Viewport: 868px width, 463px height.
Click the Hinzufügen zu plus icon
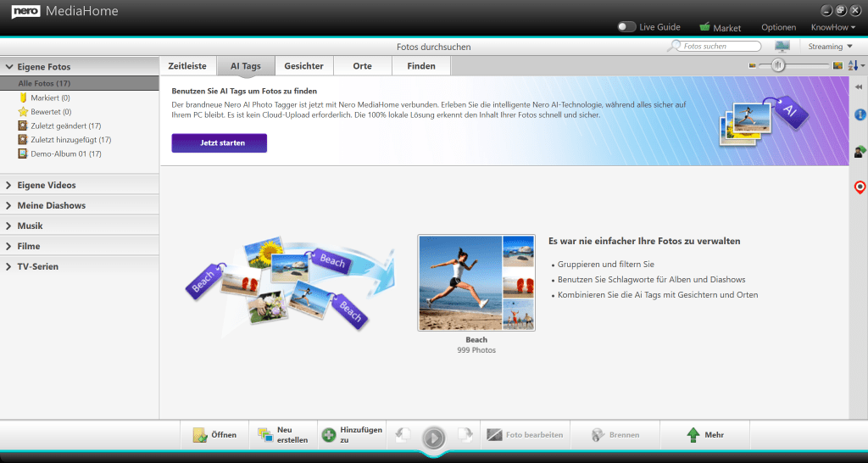tap(329, 435)
